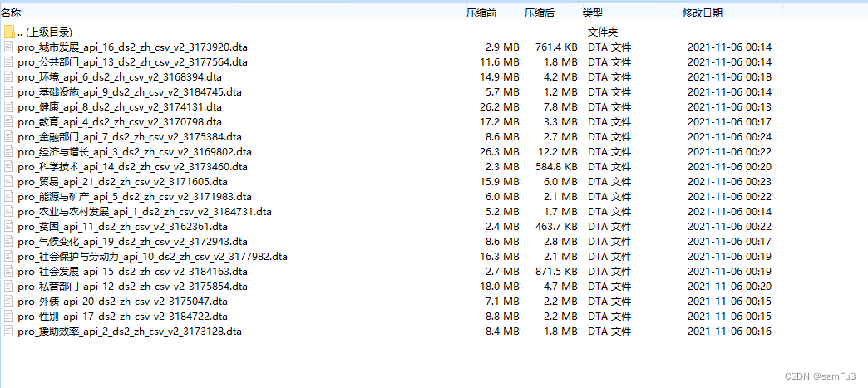Click the 463.7 KB compressed size cell

556,226
